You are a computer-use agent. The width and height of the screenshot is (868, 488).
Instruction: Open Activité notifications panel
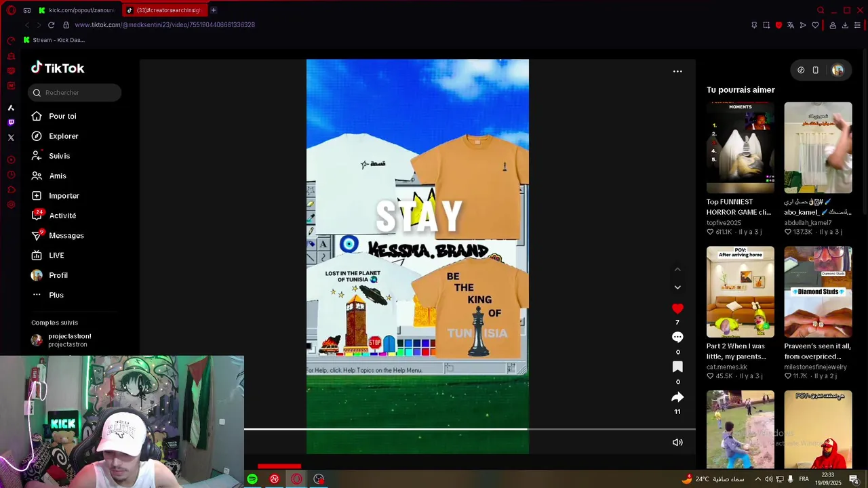pyautogui.click(x=54, y=216)
